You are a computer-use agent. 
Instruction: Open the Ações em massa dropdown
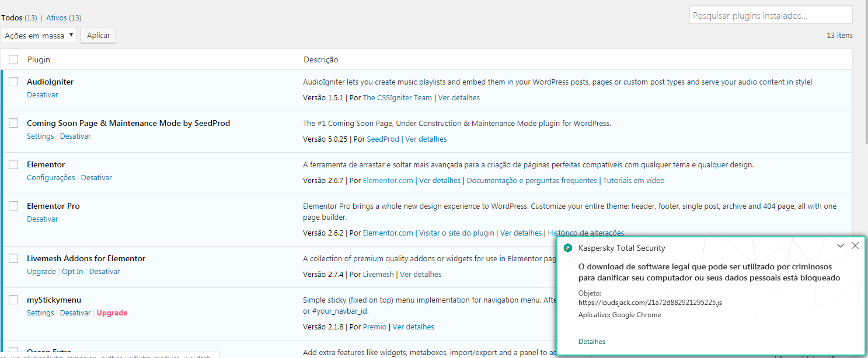pyautogui.click(x=39, y=36)
